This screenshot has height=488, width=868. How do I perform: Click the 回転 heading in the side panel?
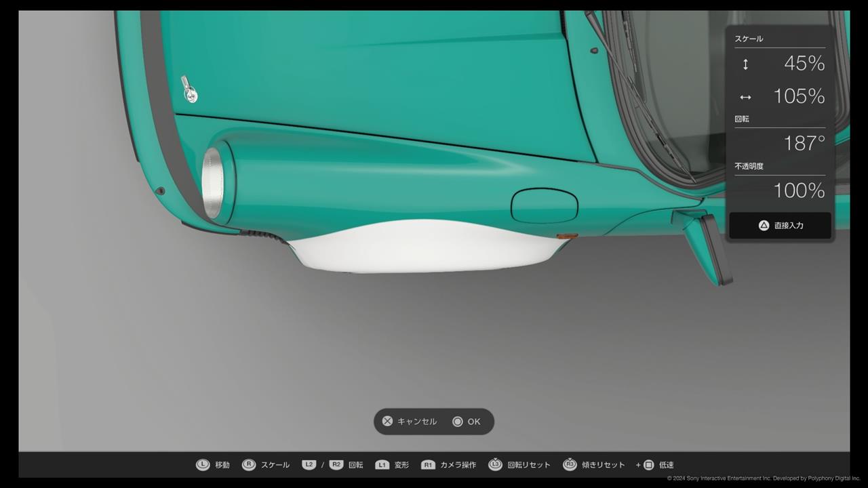pos(742,119)
